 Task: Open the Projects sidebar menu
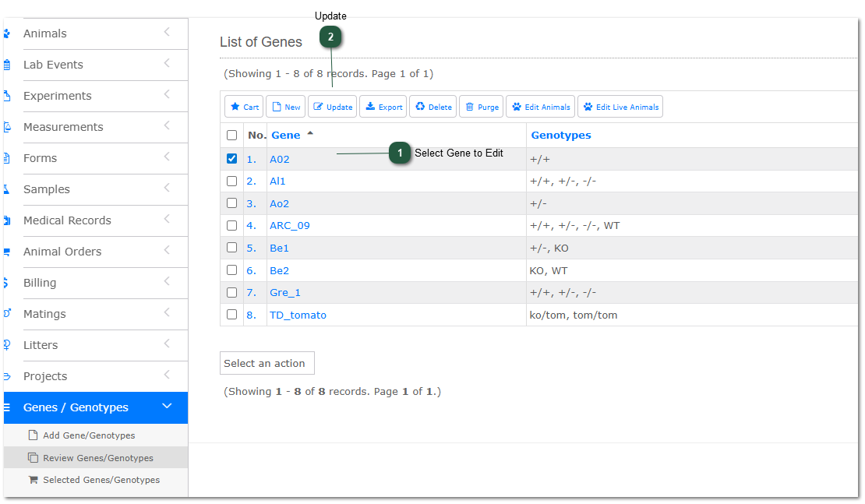(x=45, y=376)
